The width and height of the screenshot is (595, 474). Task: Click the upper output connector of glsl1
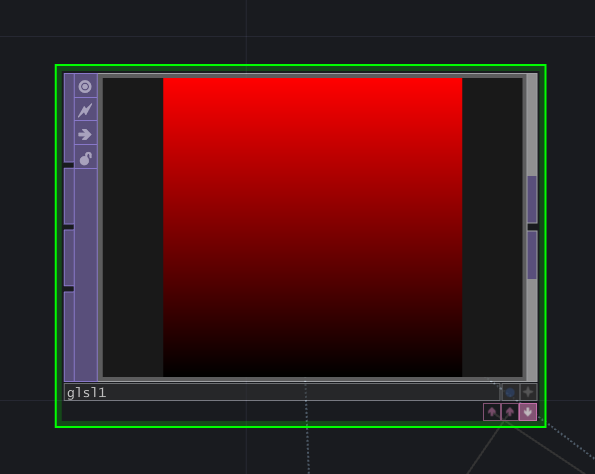[532, 199]
